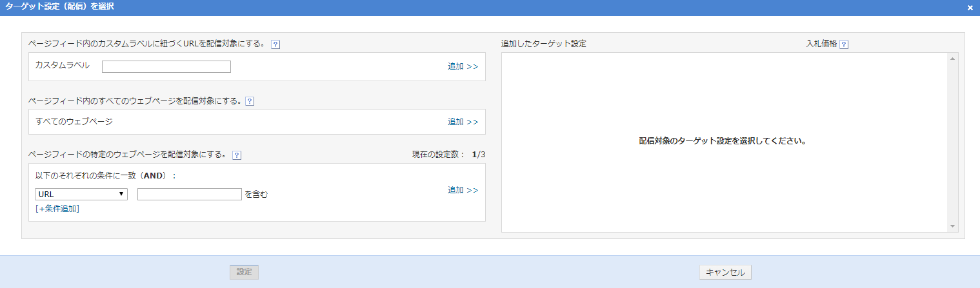
Task: Focus the カスタムラベル input field
Action: 166,66
